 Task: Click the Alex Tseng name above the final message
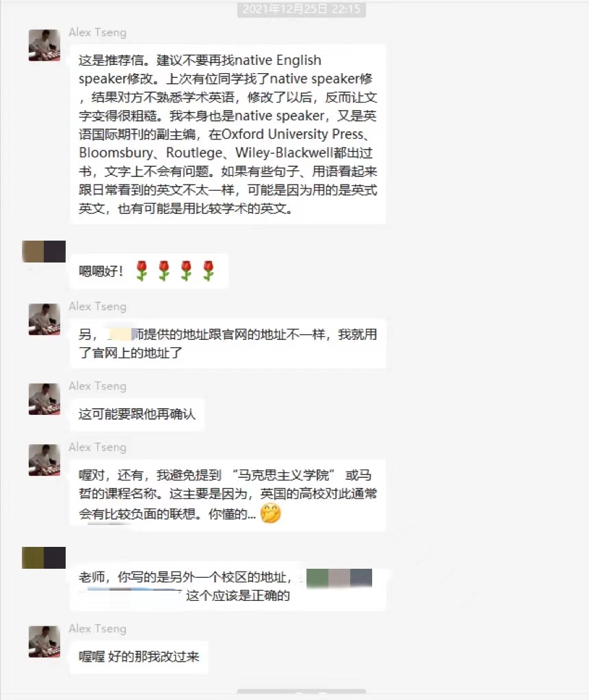tap(97, 629)
